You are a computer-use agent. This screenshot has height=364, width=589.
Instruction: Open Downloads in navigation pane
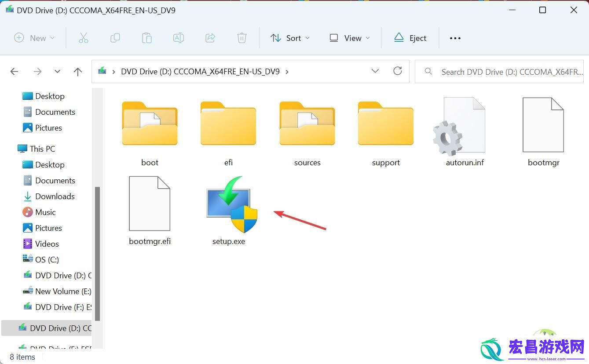click(48, 196)
